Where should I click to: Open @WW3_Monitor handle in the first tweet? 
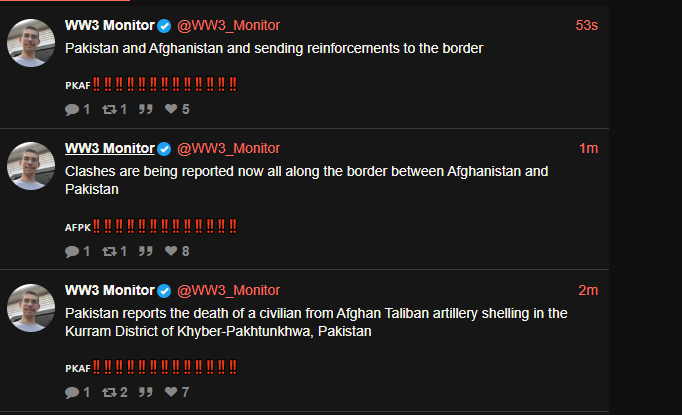(228, 25)
